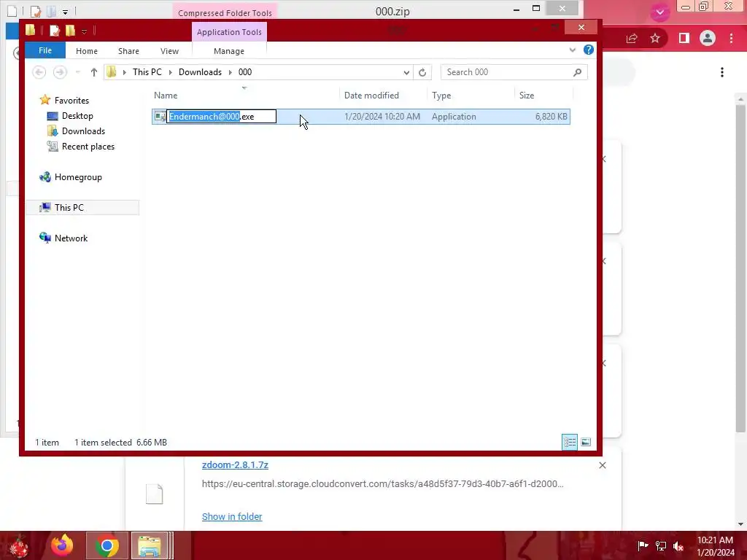
Task: Click the Chrome share page icon
Action: point(632,38)
